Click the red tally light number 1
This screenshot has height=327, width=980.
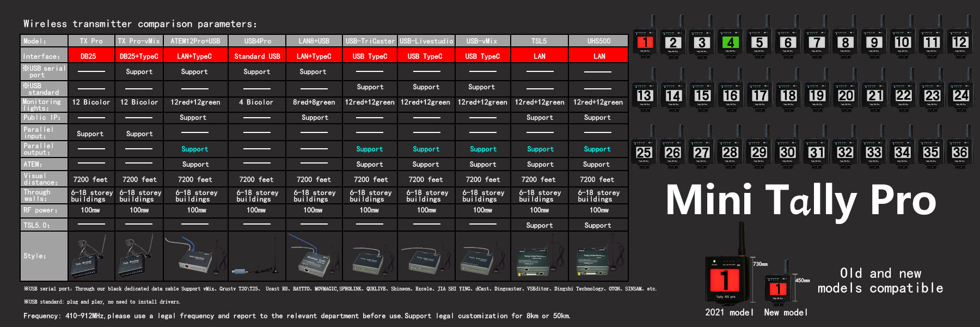coord(645,43)
